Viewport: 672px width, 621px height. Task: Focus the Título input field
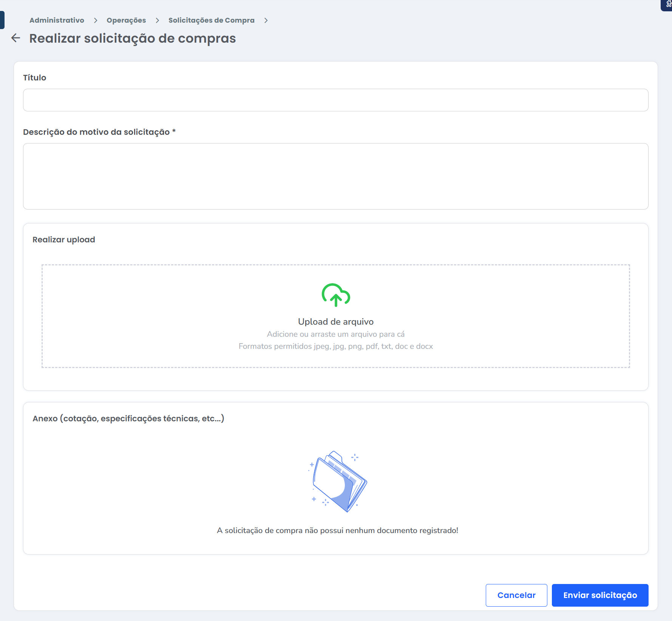[335, 100]
